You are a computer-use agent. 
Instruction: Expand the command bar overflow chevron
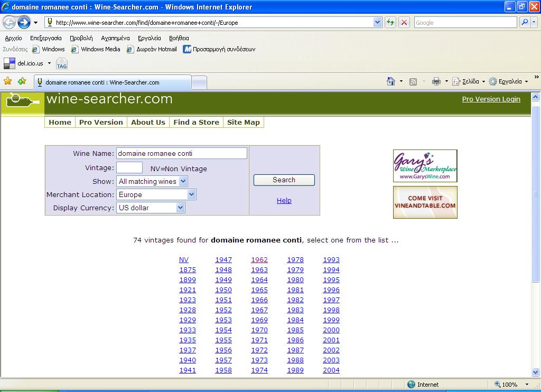[x=537, y=77]
